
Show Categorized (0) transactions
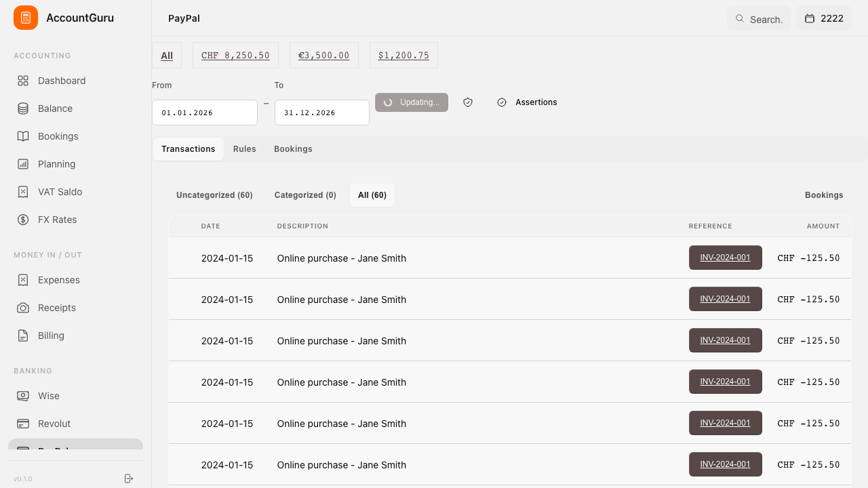pos(305,195)
